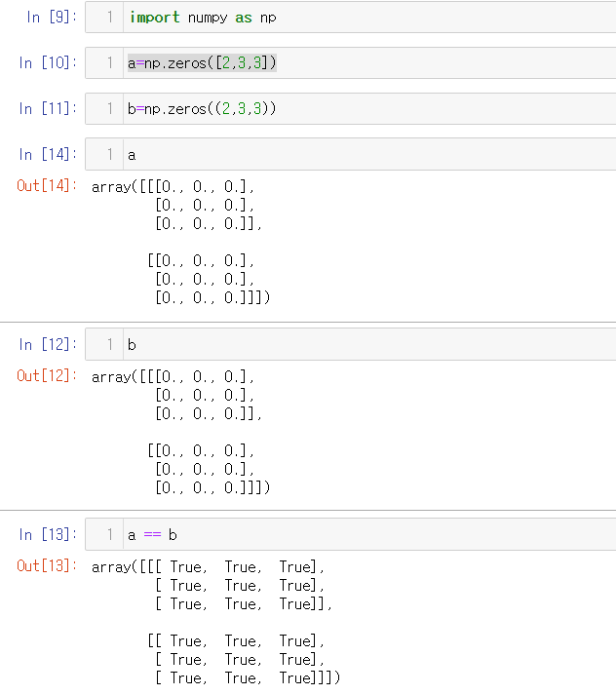This screenshot has width=616, height=695.
Task: Click line number 1 of cell In [13]
Action: pos(109,534)
